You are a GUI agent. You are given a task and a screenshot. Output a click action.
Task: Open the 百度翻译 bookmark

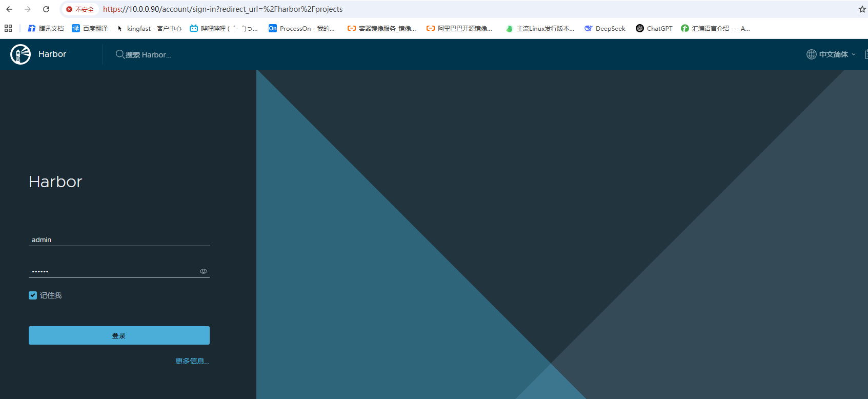pos(90,28)
